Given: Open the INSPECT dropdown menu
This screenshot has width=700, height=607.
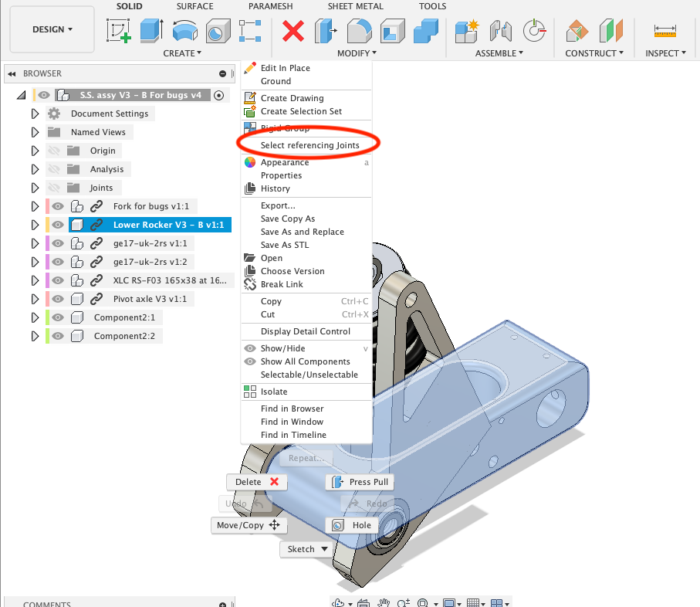Looking at the screenshot, I should pyautogui.click(x=665, y=53).
